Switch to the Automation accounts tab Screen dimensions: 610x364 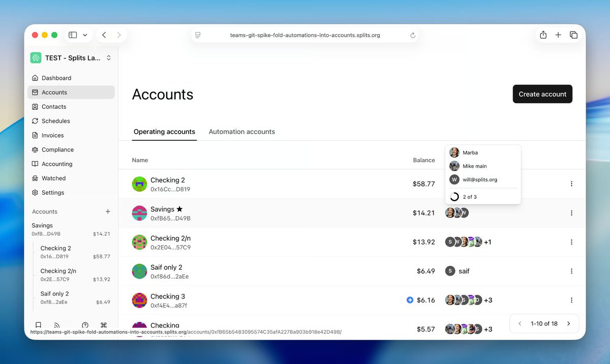click(x=242, y=132)
